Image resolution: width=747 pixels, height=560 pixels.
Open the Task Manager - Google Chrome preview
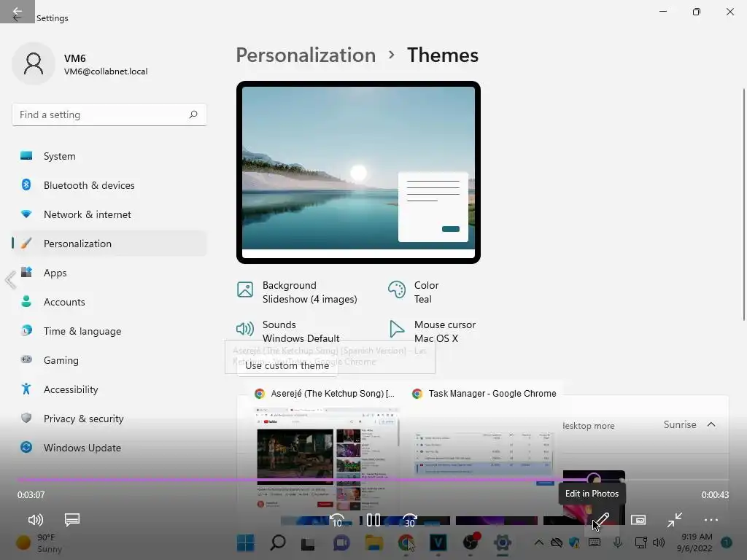(484, 438)
